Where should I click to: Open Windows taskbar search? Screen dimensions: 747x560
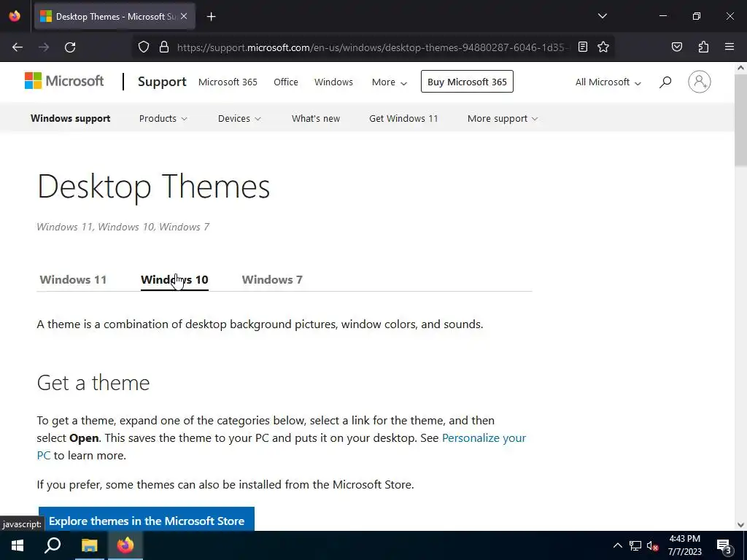point(53,545)
